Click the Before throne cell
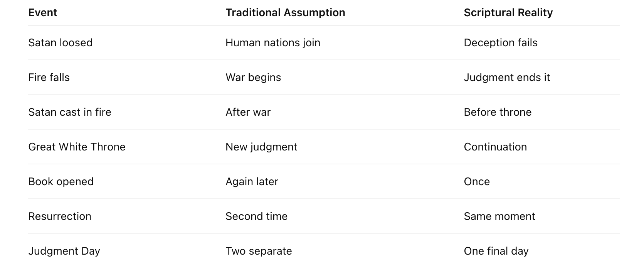Screen dimensions: 644x272 click(x=498, y=112)
